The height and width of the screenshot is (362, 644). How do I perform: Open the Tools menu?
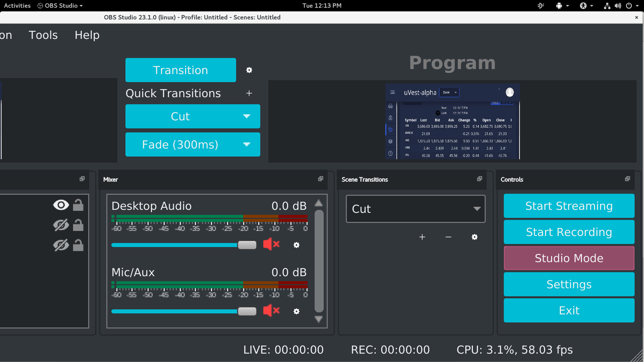click(43, 35)
